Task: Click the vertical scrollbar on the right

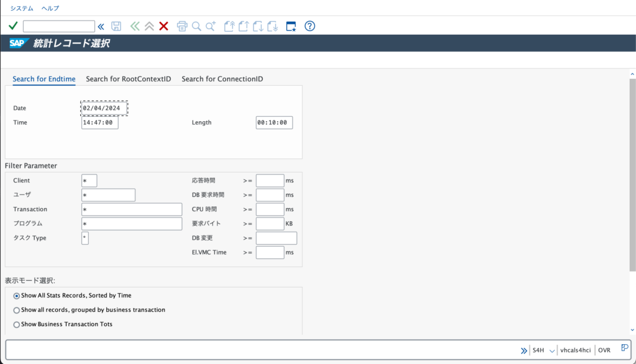Action: pos(632,174)
